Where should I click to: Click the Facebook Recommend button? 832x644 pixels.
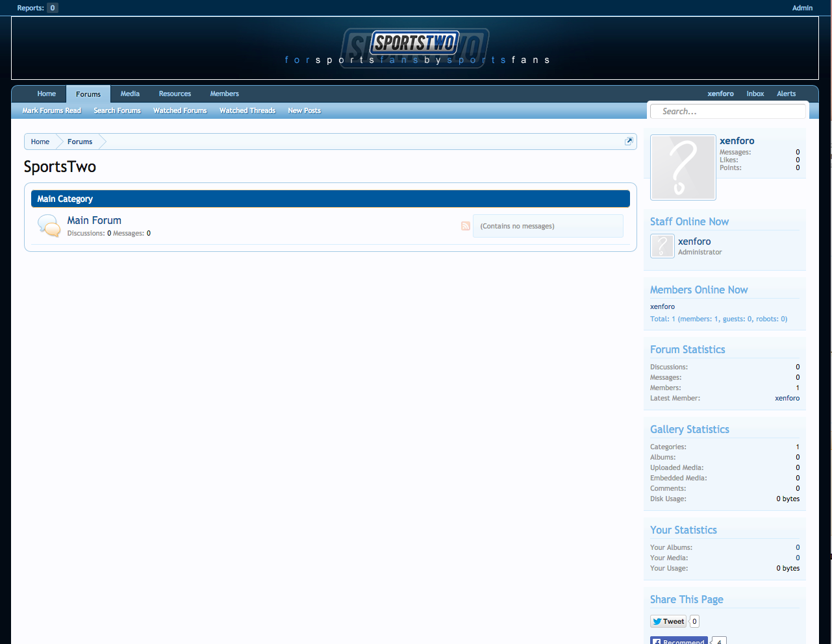tap(679, 641)
